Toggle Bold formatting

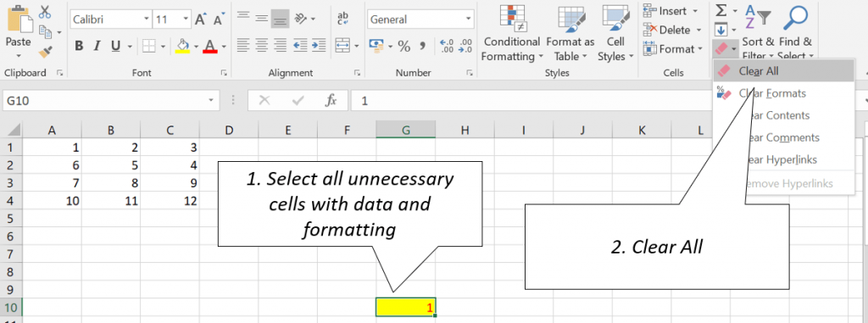[x=79, y=46]
